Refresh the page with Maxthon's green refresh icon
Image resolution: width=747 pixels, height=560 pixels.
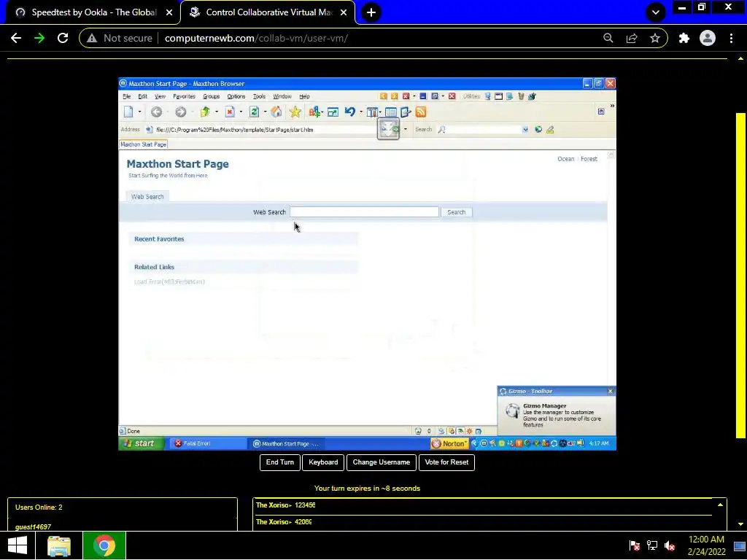[254, 112]
